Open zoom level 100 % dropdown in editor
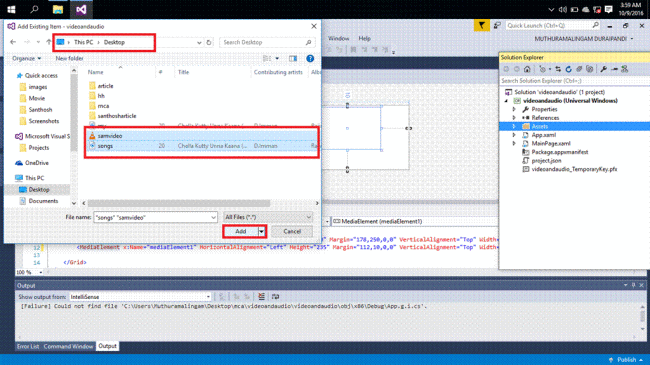 (x=41, y=273)
